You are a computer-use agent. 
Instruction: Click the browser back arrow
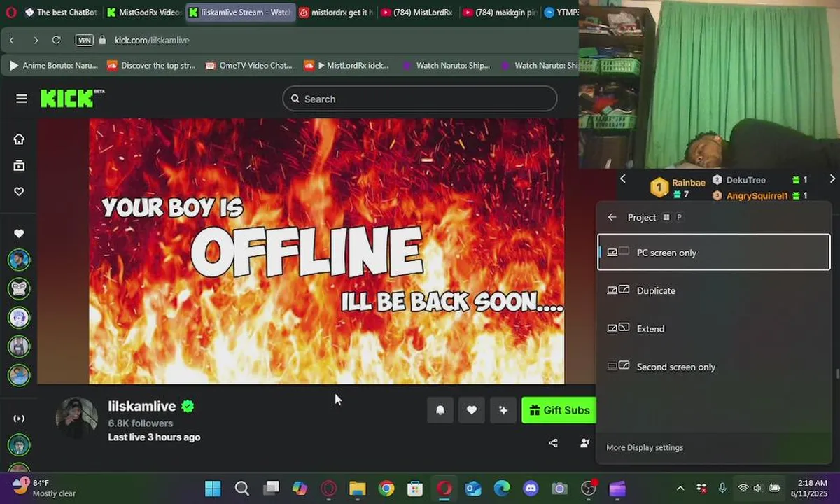click(x=12, y=40)
